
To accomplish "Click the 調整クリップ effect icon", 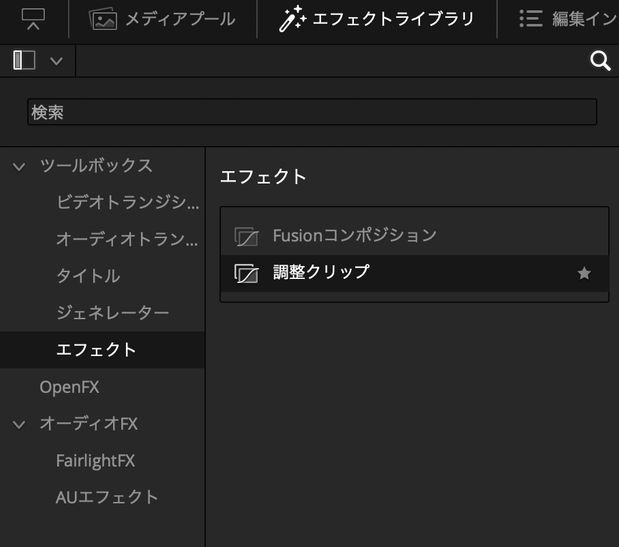I will [x=246, y=273].
